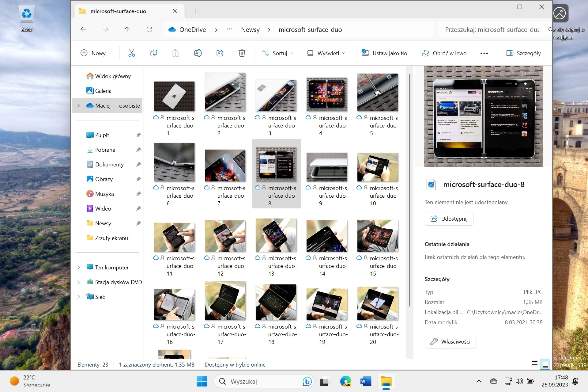
Task: Open the Nowy (New) dropdown
Action: [x=96, y=53]
